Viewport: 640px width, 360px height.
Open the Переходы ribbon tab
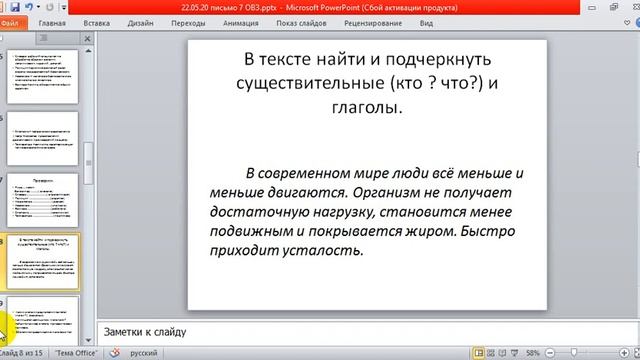pyautogui.click(x=188, y=23)
